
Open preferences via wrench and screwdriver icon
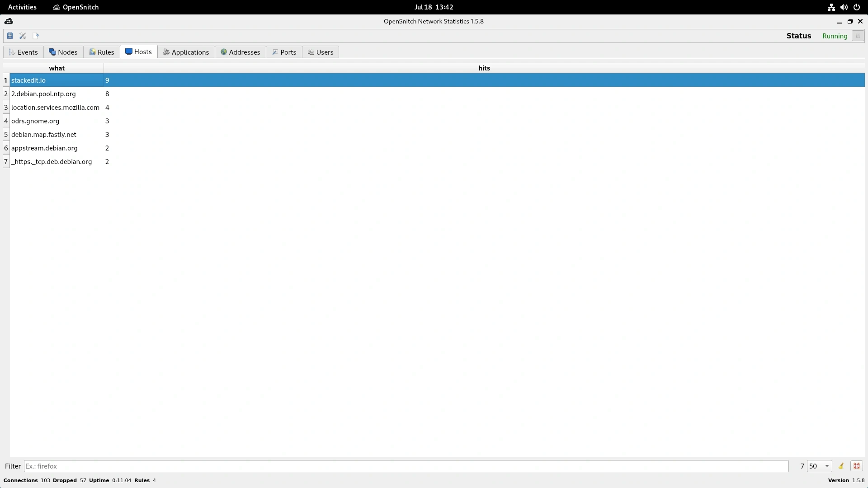tap(23, 36)
